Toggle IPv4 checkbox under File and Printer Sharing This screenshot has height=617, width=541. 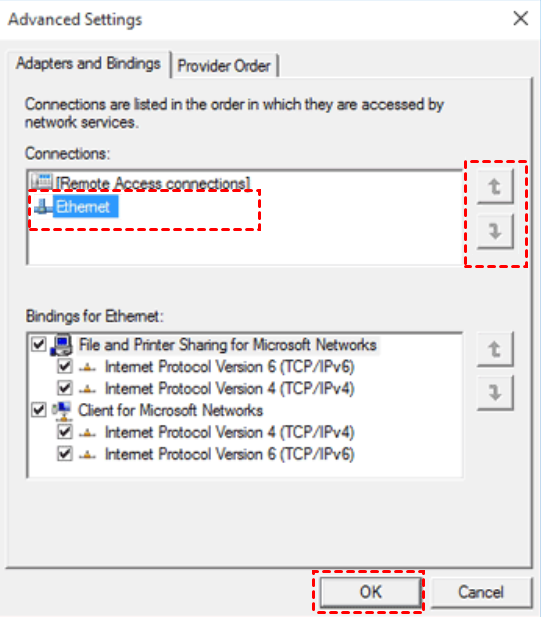[x=65, y=389]
